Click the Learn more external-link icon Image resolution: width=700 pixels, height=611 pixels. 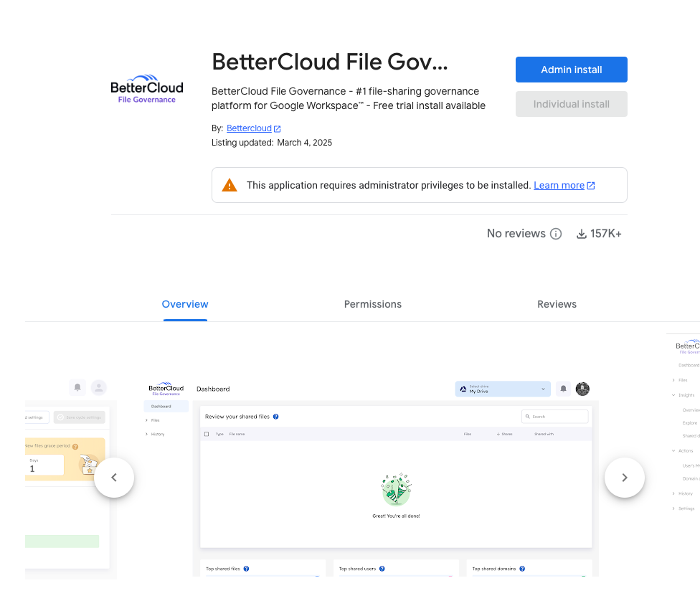591,186
